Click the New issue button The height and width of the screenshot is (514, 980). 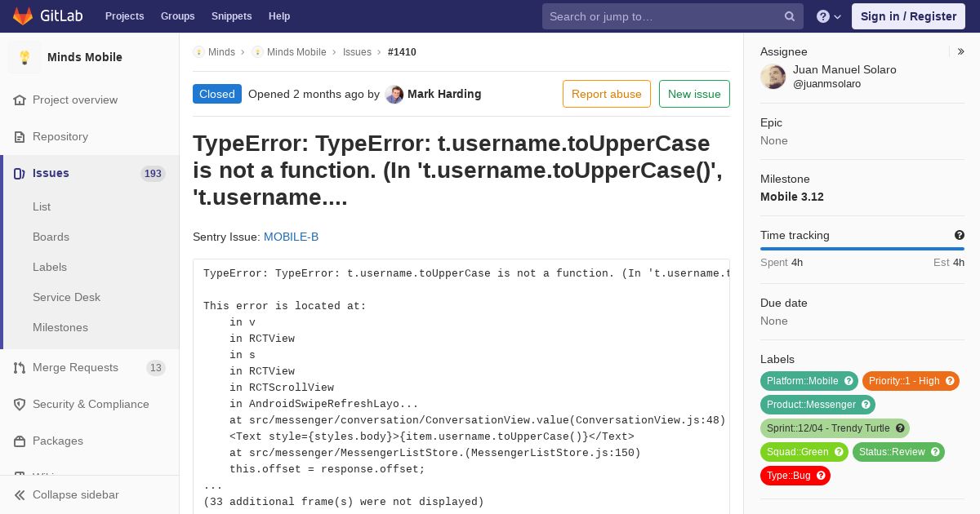[694, 94]
